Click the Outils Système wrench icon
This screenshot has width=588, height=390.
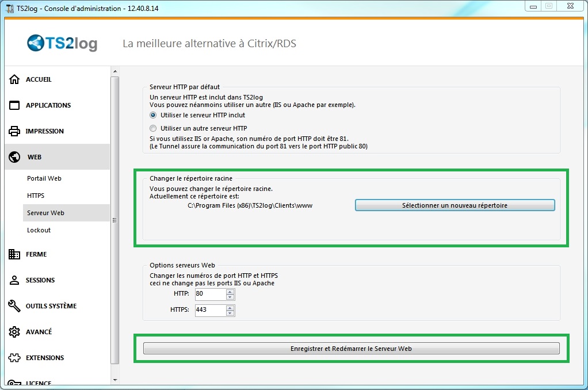pos(14,305)
